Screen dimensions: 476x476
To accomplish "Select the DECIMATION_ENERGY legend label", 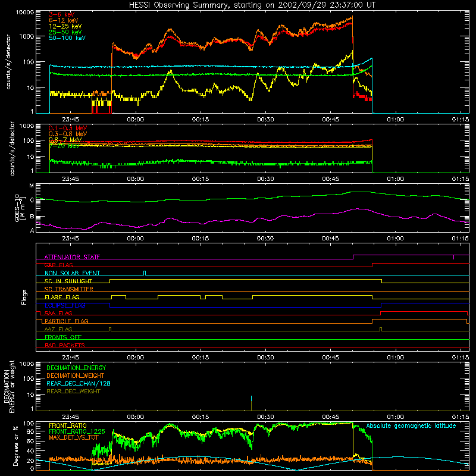I will pos(76,368).
